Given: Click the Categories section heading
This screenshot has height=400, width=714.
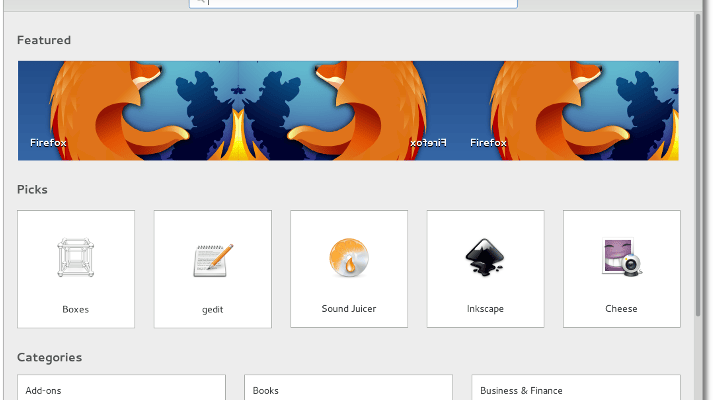Looking at the screenshot, I should point(50,358).
